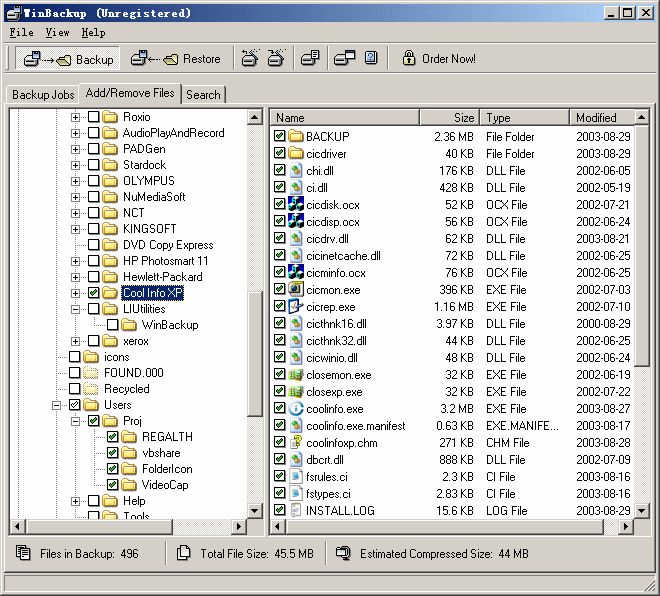Click the help book toolbar icon

tap(371, 58)
